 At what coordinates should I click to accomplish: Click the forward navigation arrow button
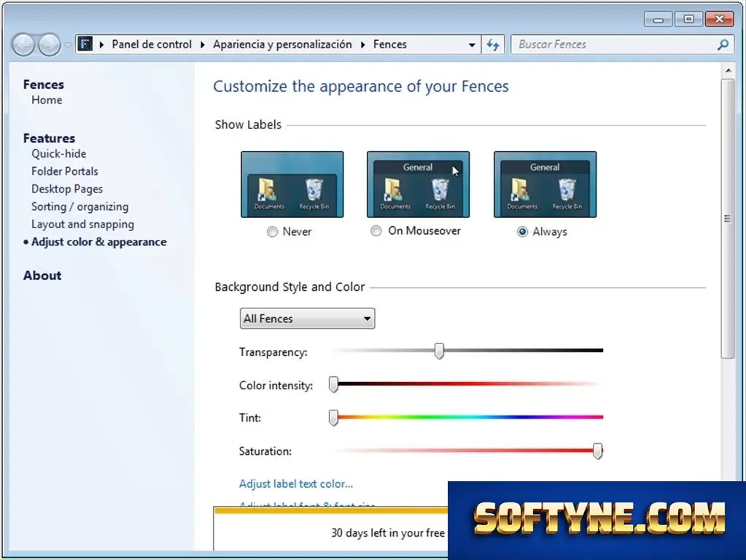coord(50,44)
